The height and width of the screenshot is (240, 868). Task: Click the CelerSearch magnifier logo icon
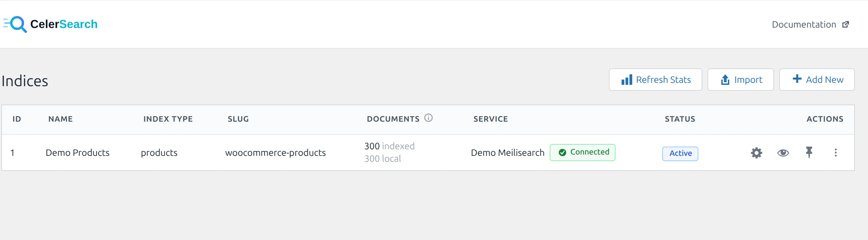pyautogui.click(x=15, y=24)
